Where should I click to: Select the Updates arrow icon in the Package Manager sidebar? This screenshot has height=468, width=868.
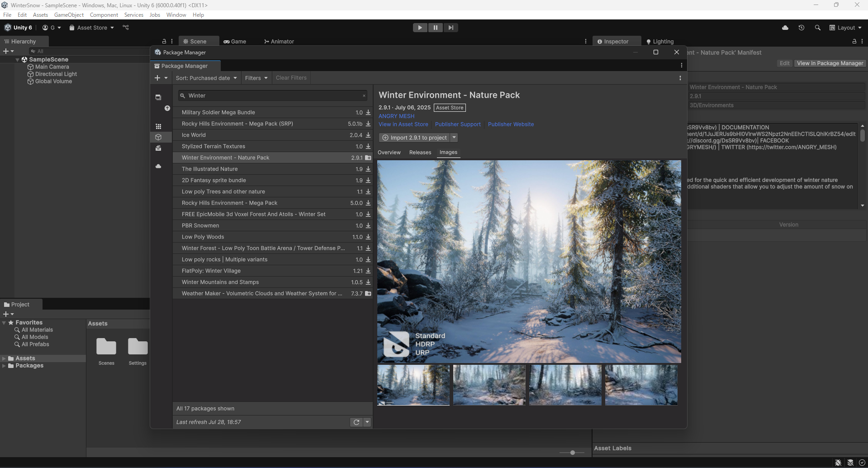click(x=167, y=108)
